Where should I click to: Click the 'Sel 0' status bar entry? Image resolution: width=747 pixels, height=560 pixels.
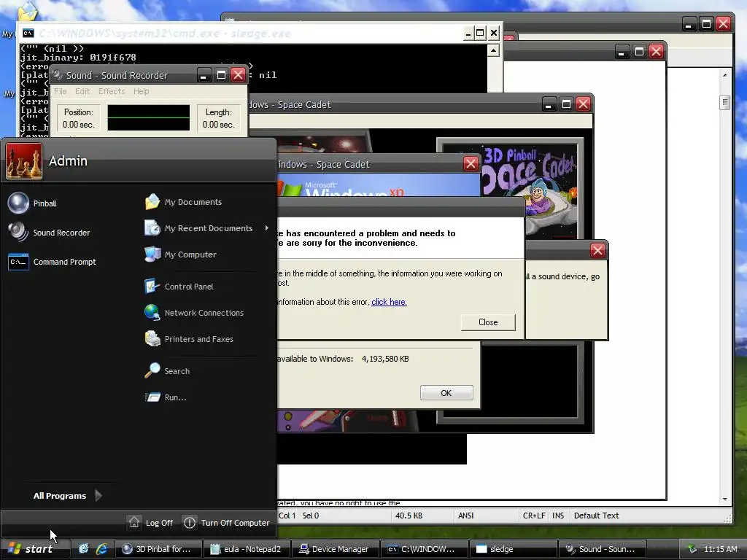(x=311, y=516)
